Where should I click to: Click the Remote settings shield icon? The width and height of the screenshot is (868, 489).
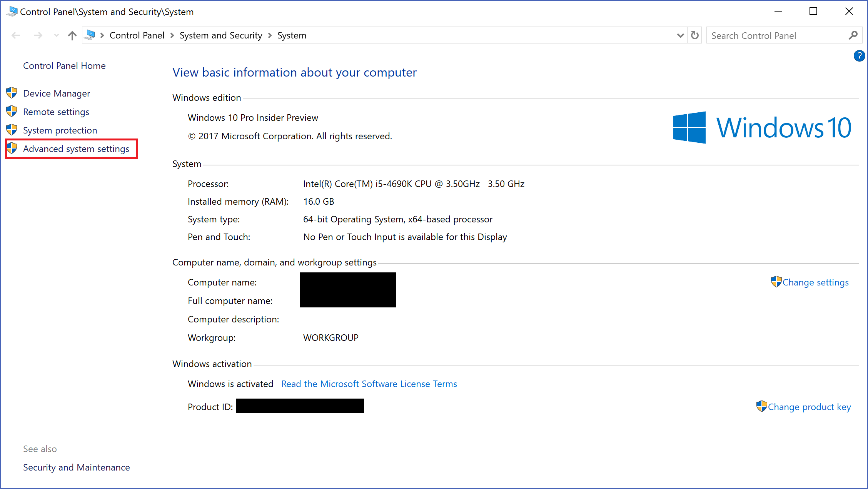coord(12,111)
